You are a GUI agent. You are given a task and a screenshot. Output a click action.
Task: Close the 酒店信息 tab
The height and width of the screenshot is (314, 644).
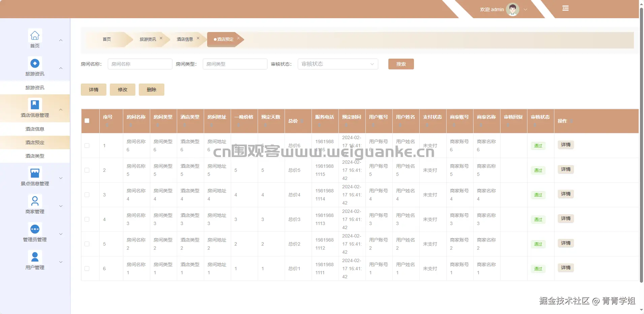pyautogui.click(x=198, y=38)
